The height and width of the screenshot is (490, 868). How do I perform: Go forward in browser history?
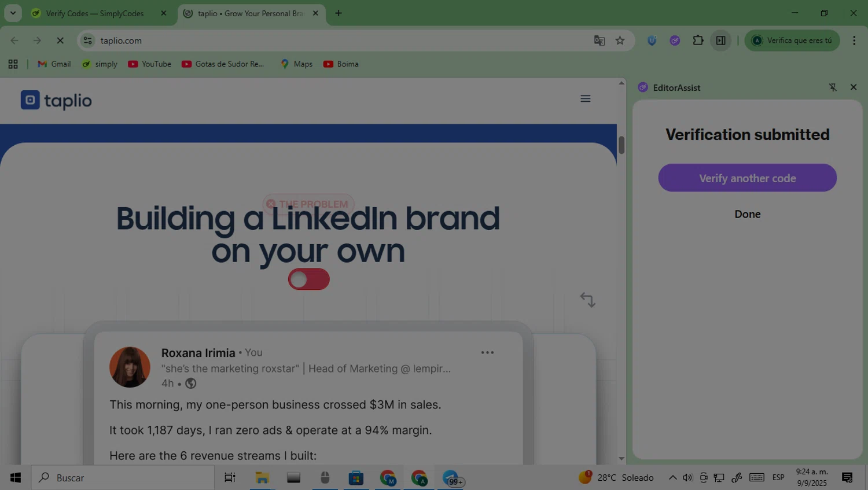tap(37, 40)
